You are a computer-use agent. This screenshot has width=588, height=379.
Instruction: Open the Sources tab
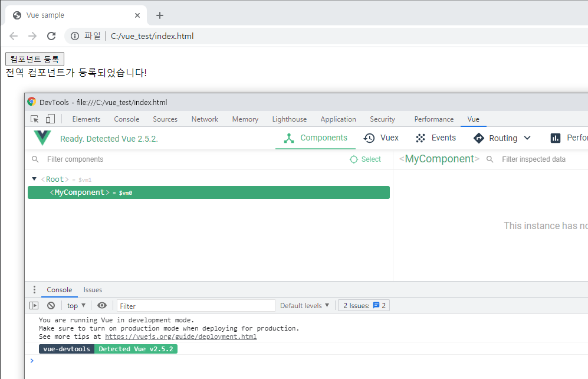[x=165, y=119]
